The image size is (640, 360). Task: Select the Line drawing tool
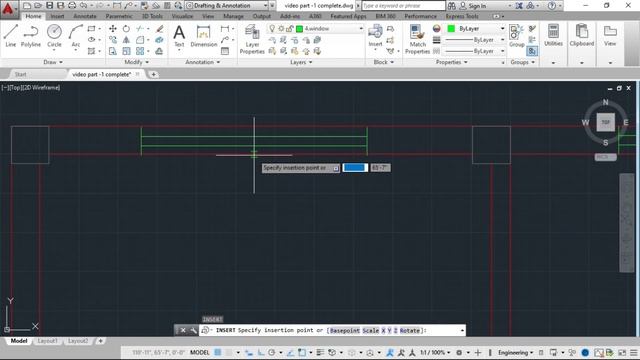(x=11, y=36)
